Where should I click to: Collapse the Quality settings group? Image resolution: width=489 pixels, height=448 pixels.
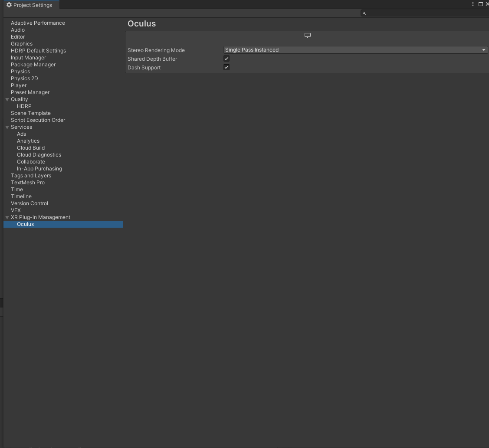pyautogui.click(x=7, y=99)
